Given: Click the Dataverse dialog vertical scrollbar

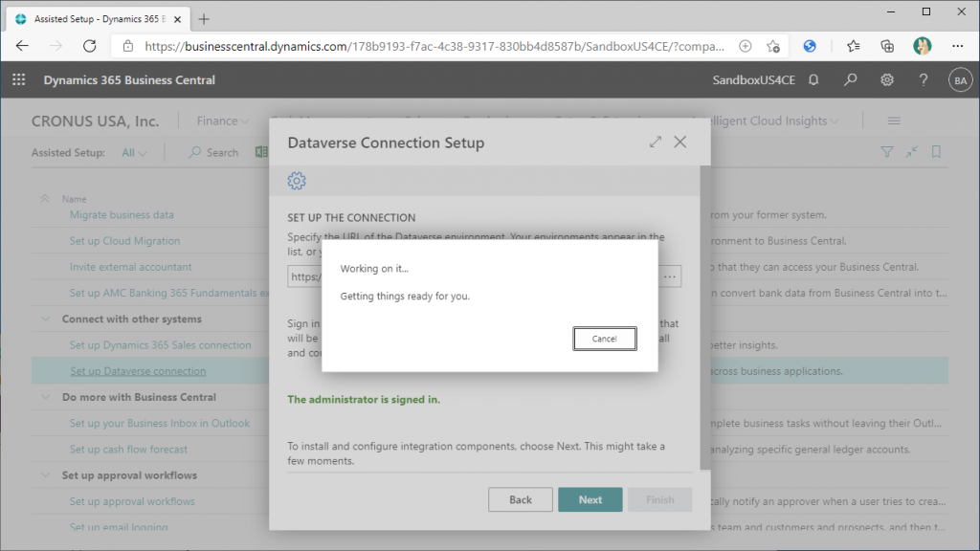Looking at the screenshot, I should click(x=705, y=318).
